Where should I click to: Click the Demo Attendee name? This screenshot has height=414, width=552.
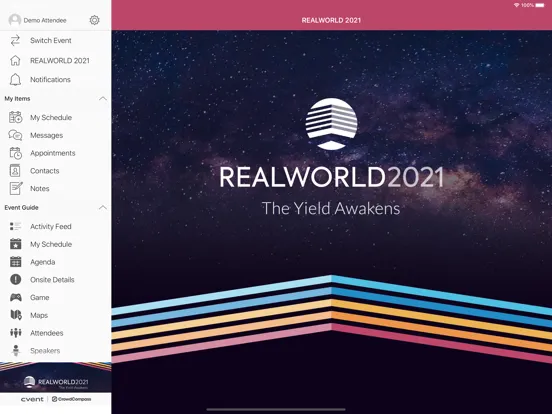pyautogui.click(x=45, y=20)
